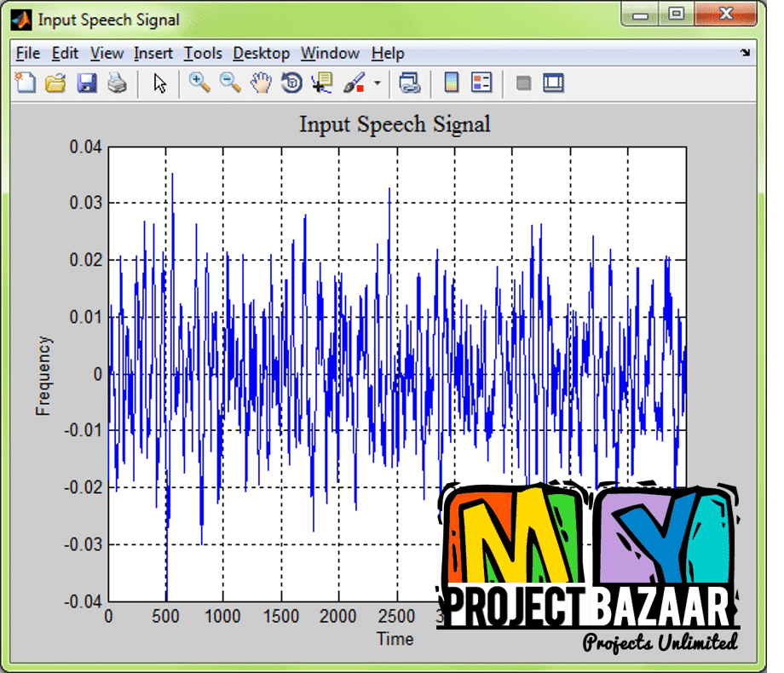Insert a legend from the toolbar
Screen dimensions: 784x673
(x=481, y=83)
